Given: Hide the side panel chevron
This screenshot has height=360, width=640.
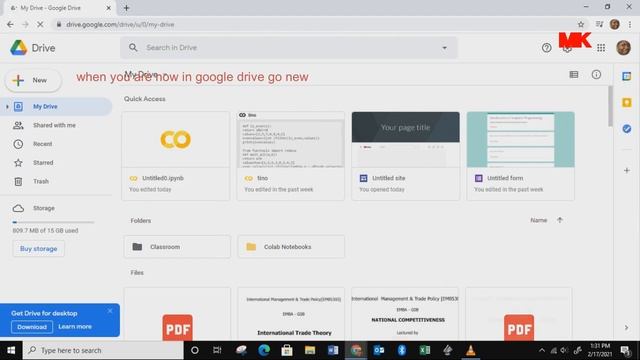Looking at the screenshot, I should tap(626, 328).
